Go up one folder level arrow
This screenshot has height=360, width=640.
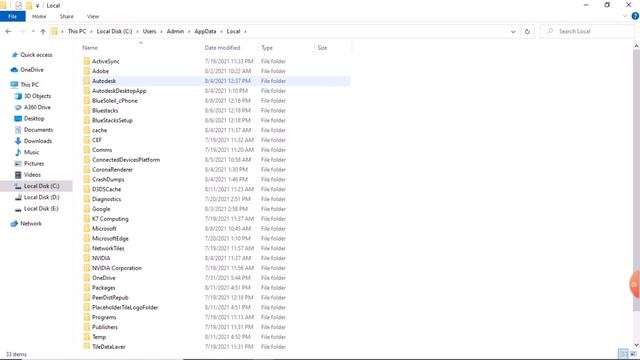[x=43, y=31]
